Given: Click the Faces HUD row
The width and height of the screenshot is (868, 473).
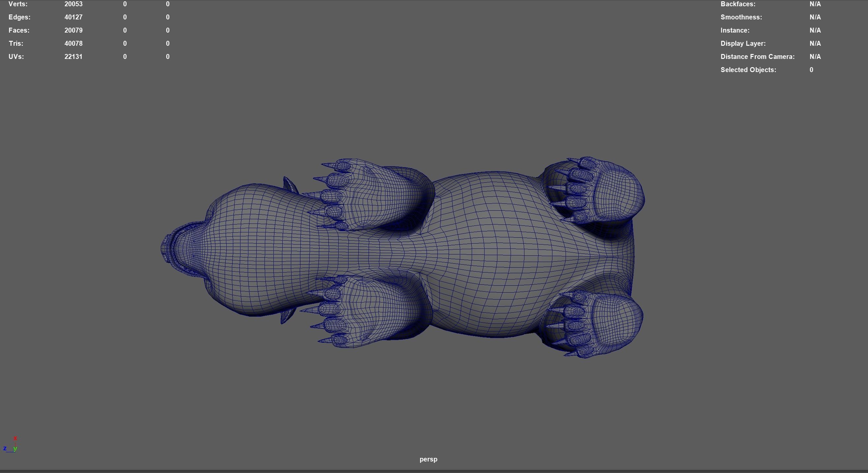Looking at the screenshot, I should click(19, 30).
